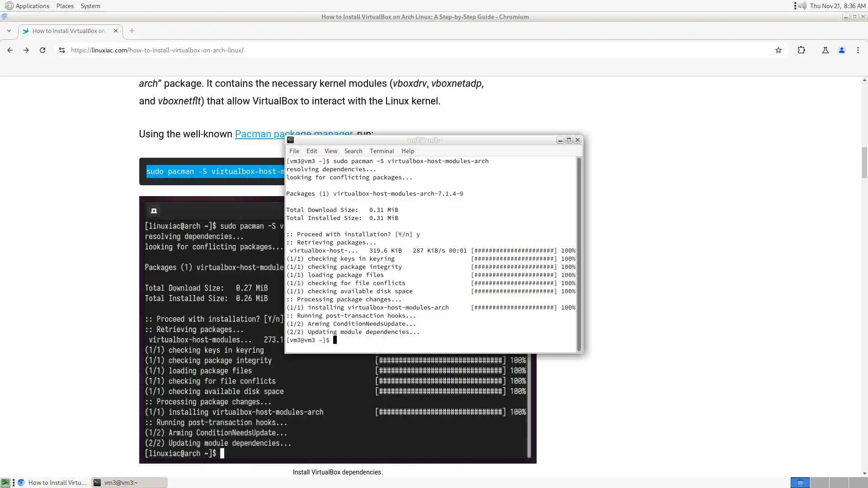
Task: Open the terminal's Edit menu
Action: (311, 151)
